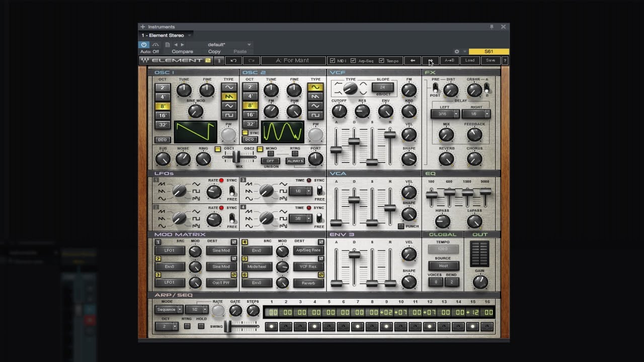The width and height of the screenshot is (644, 362).
Task: Toggle the MONO button
Action: click(x=271, y=154)
